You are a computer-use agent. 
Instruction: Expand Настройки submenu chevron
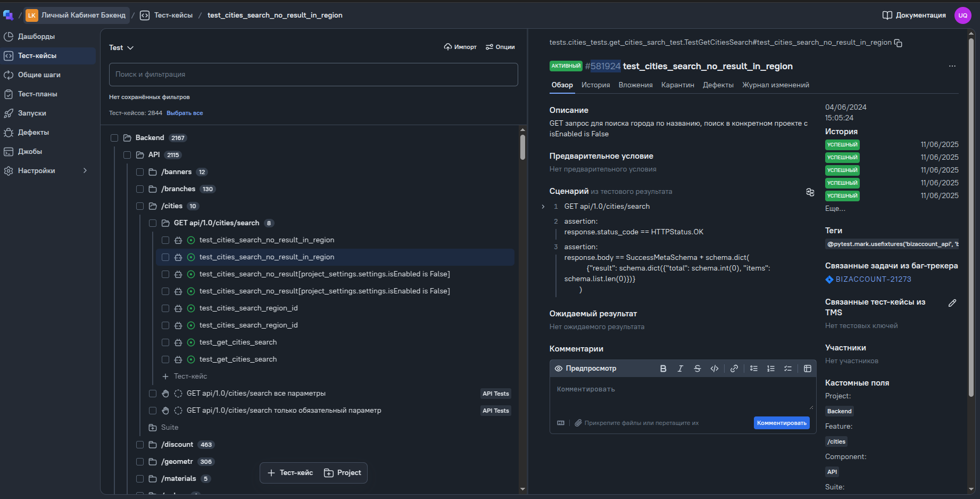[x=85, y=170]
